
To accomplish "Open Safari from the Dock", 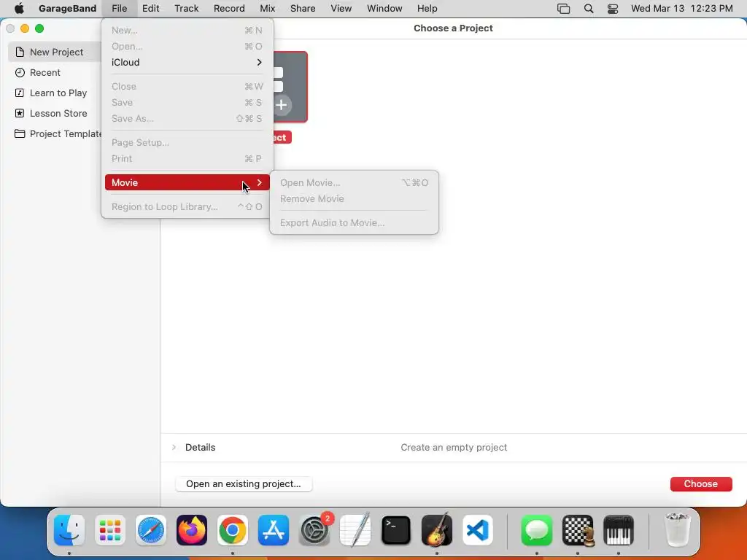I will coord(151,530).
